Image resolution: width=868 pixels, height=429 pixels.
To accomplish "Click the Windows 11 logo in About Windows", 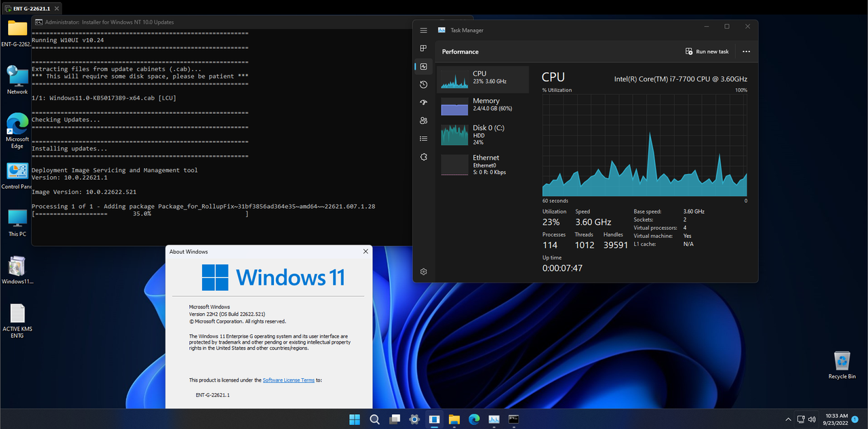I will (x=273, y=277).
